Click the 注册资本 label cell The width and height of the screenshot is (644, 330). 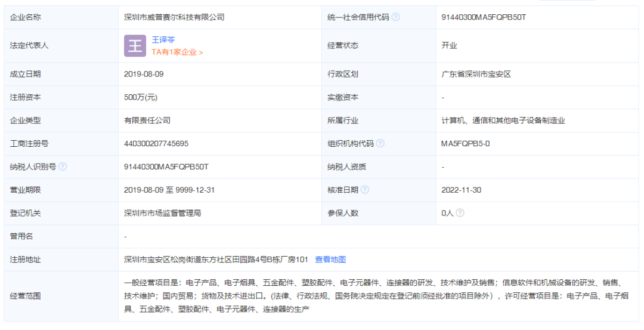click(x=61, y=97)
